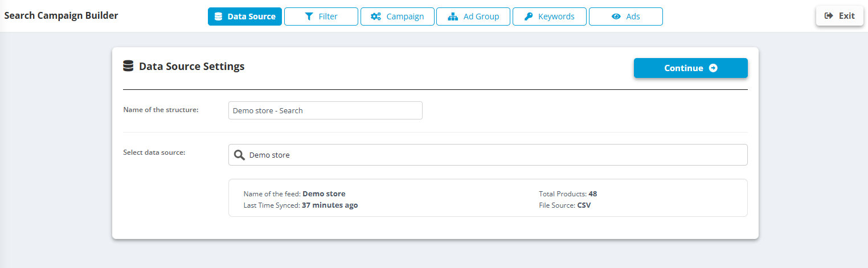Click the exit arrow icon
Screen dimensions: 868x268
click(x=829, y=16)
